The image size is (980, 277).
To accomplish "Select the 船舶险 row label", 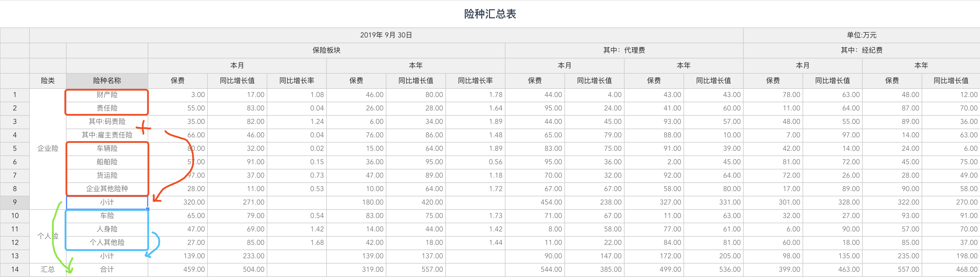I will click(107, 162).
